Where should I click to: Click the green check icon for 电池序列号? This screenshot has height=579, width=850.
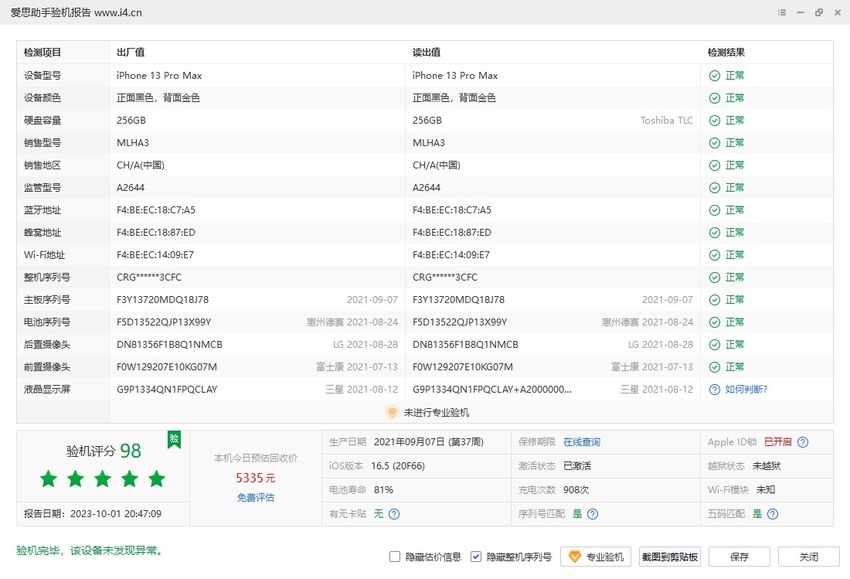pos(714,322)
